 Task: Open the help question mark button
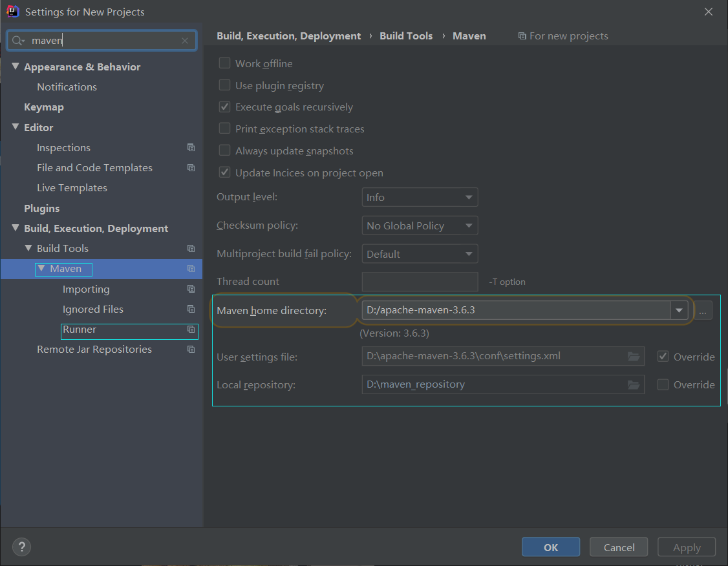pyautogui.click(x=21, y=547)
